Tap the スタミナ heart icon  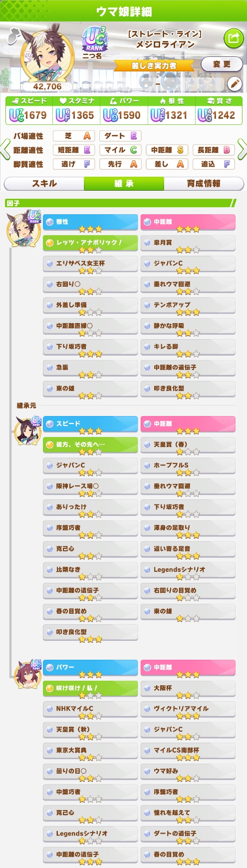point(63,101)
